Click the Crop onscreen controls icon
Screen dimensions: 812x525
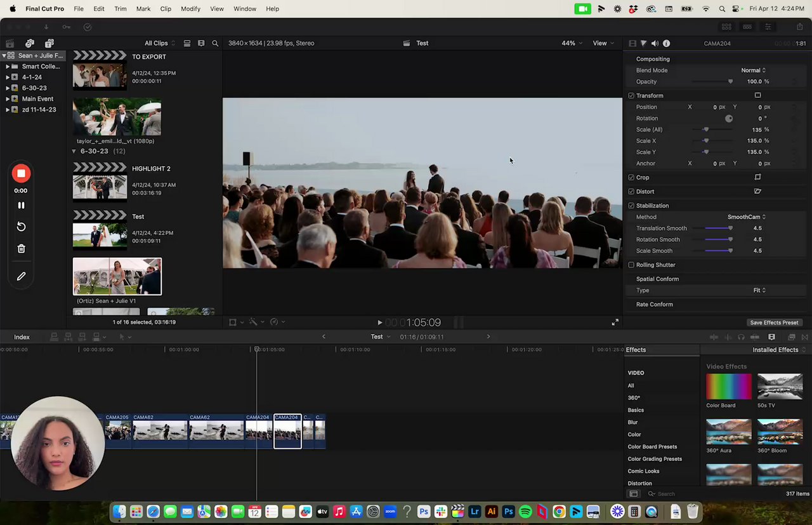pos(757,178)
